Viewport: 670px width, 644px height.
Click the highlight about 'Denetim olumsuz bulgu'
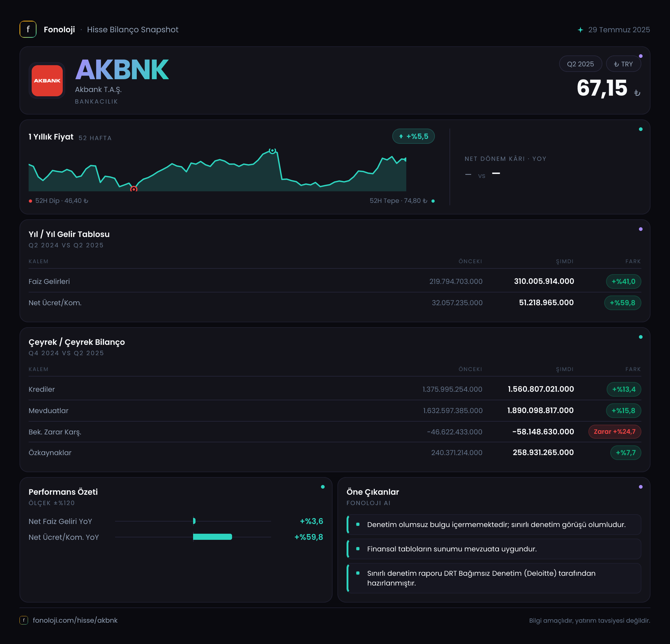(494, 525)
